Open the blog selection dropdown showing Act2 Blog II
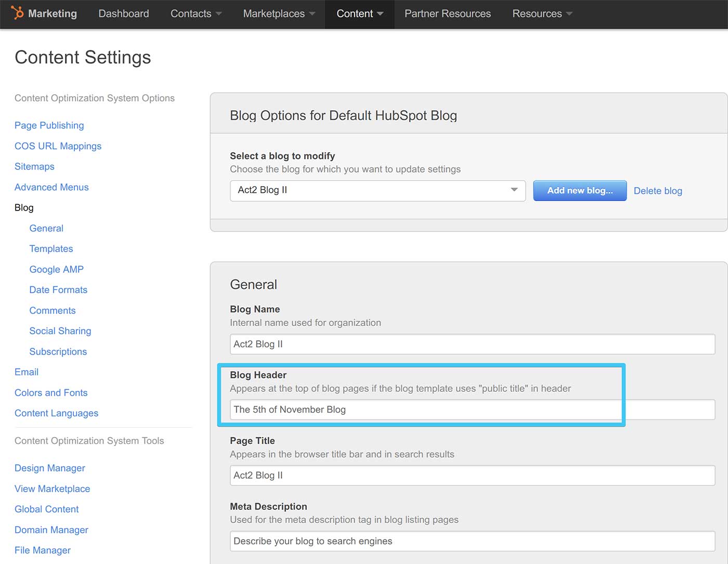The height and width of the screenshot is (564, 728). point(378,190)
